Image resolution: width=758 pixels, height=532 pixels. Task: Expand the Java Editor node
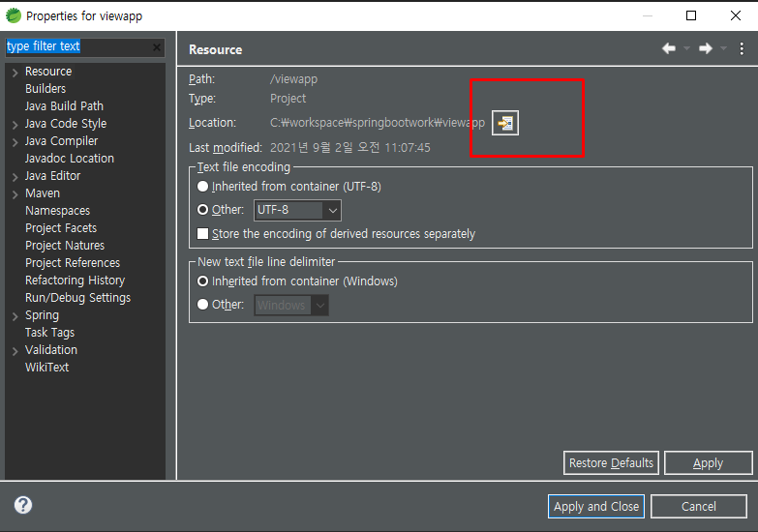15,177
